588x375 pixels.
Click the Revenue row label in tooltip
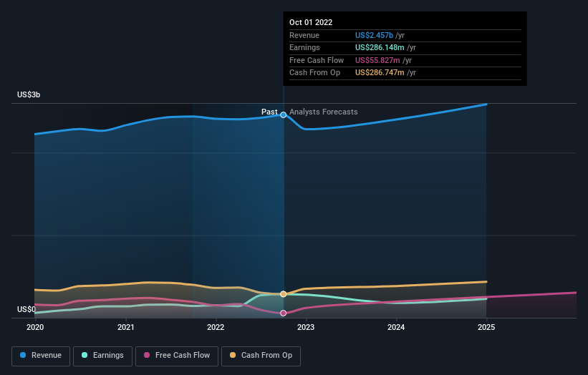(x=304, y=35)
